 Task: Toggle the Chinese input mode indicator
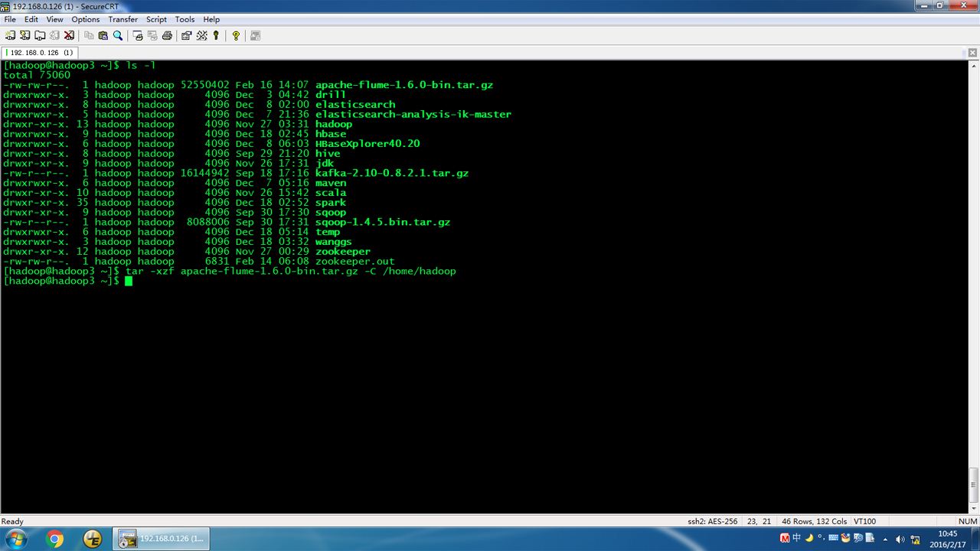pyautogui.click(x=797, y=538)
